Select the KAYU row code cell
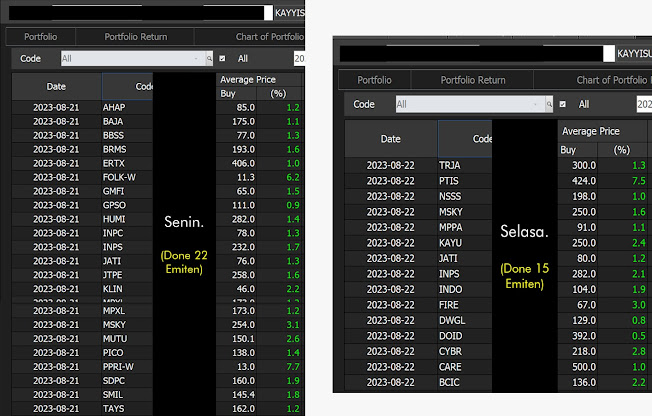This screenshot has height=416, width=652. coord(465,243)
